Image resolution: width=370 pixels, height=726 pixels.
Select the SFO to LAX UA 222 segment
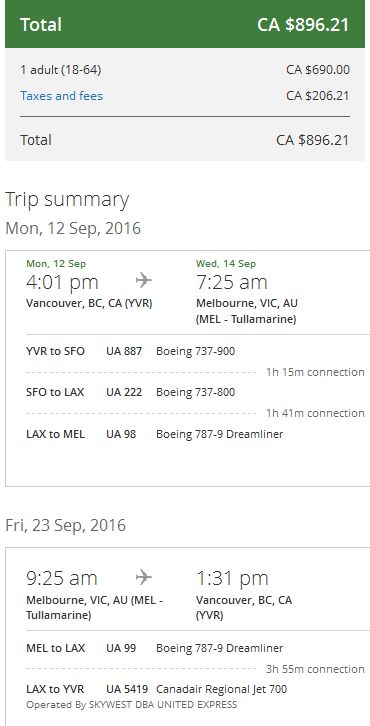131,392
